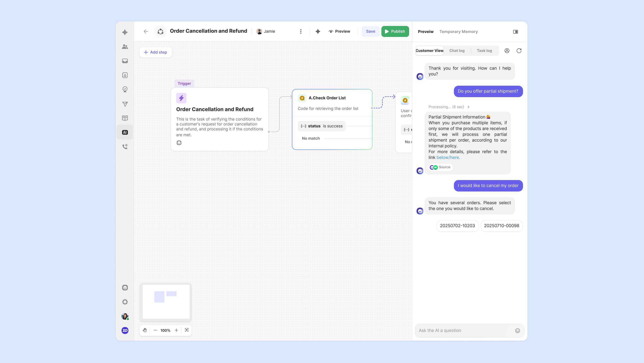644x363 pixels.
Task: Click the Code for retrieving the order list text
Action: coord(328,108)
